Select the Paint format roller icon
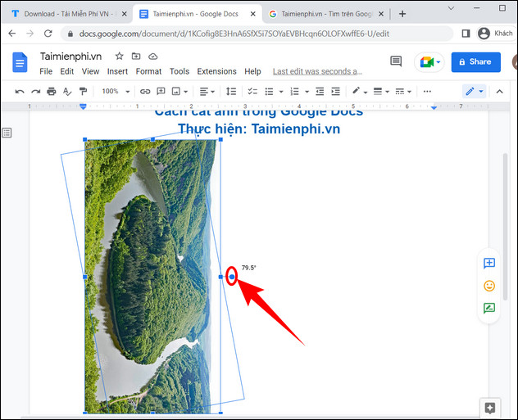This screenshot has width=518, height=420. [x=84, y=92]
